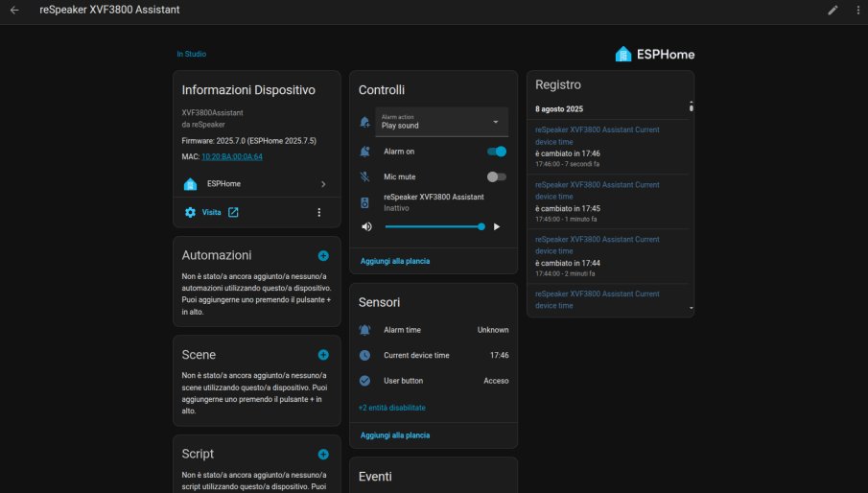This screenshot has height=493, width=868.
Task: Click the Registro scroll-down arrow
Action: (691, 308)
